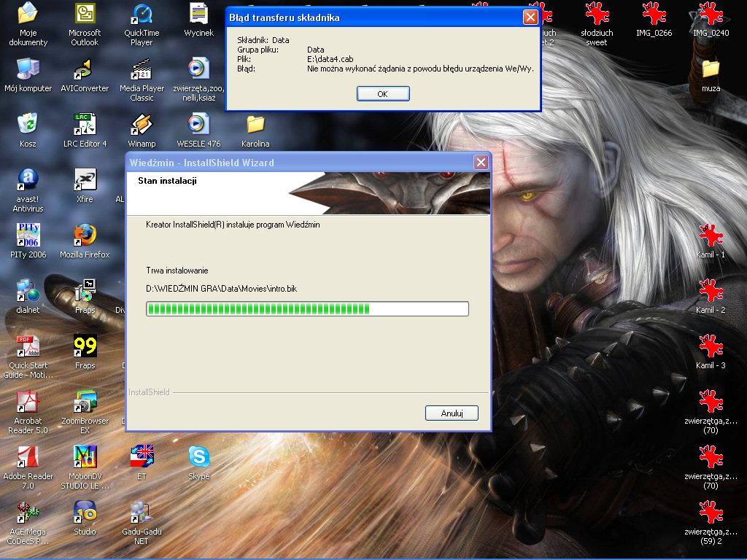Select the Microsoft Outlook desktop icon
This screenshot has height=560, width=747.
click(85, 24)
